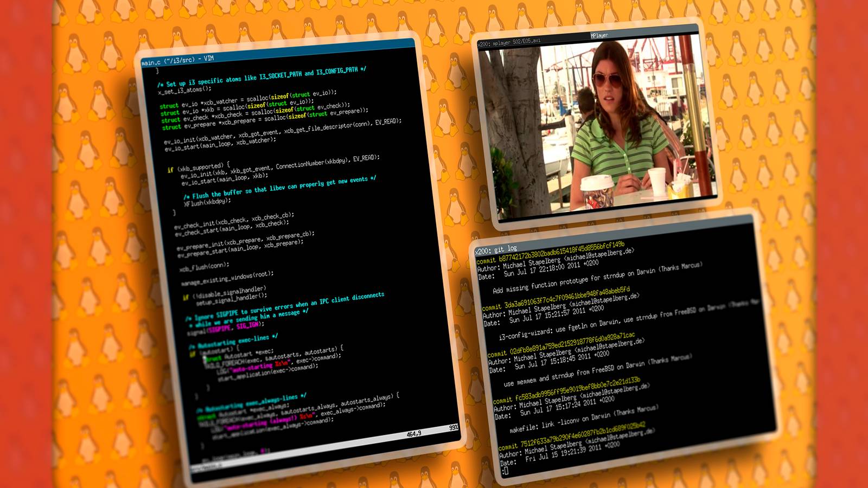The image size is (868, 488).
Task: Select the comment about I3_SOCKET_PATH and I3_CONFIG_PATH
Action: (x=261, y=77)
